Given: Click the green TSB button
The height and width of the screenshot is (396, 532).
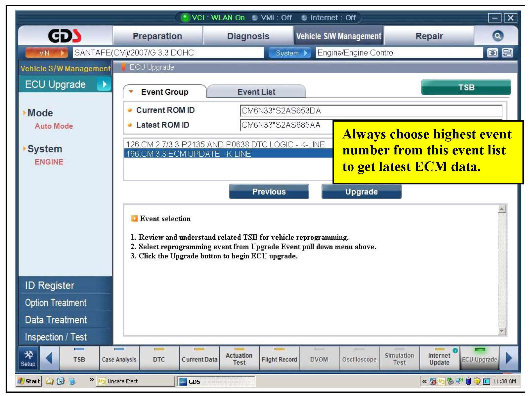Looking at the screenshot, I should click(x=466, y=87).
